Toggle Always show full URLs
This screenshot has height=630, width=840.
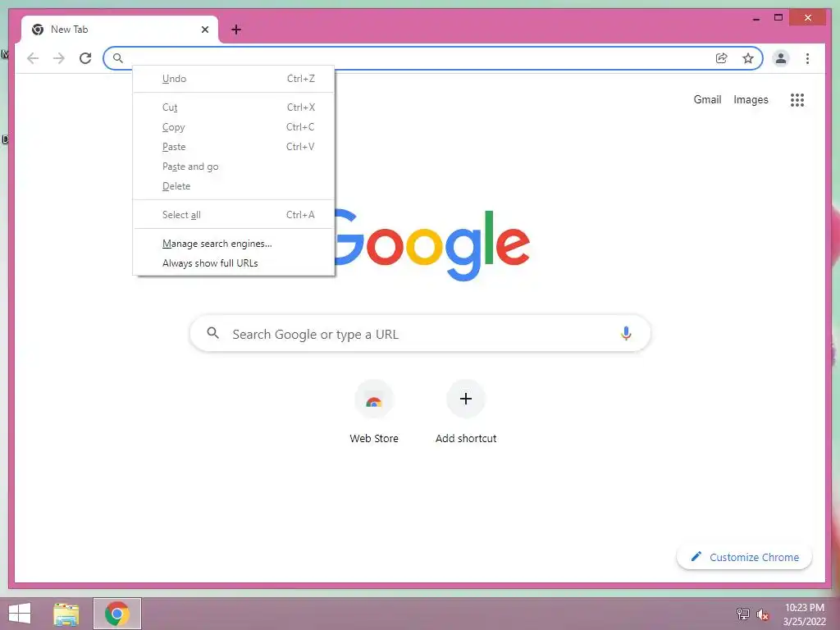(234, 263)
